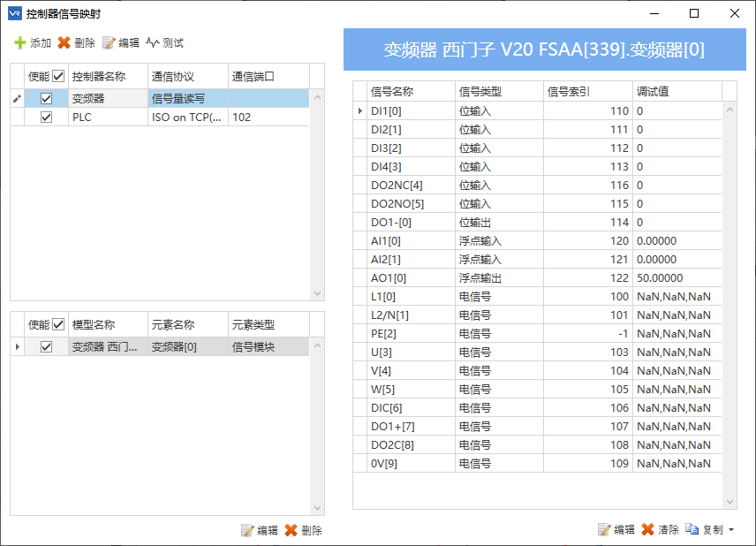Click the 删除 red X icon below the model list
Screen dimensions: 756x546
(x=291, y=531)
